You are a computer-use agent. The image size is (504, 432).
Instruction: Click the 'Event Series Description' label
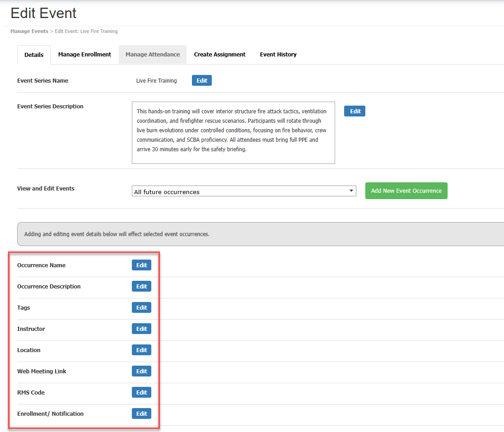tap(50, 107)
